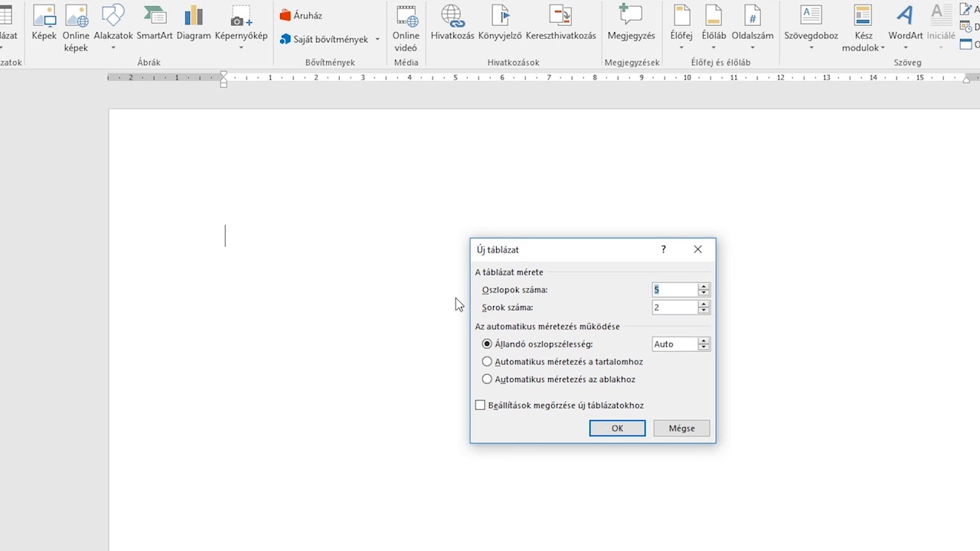This screenshot has width=980, height=551.
Task: Open the Képernyőkép screenshot tool
Action: 241,28
